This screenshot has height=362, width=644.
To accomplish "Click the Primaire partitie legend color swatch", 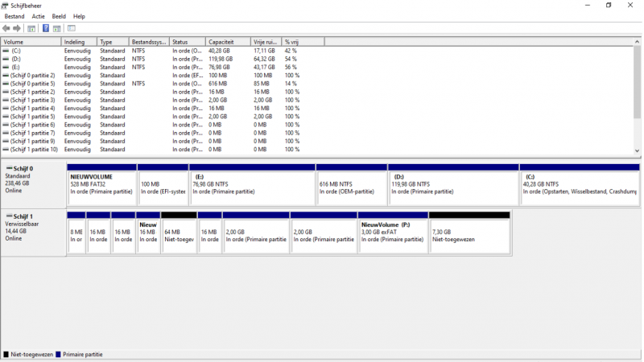I will click(x=59, y=354).
